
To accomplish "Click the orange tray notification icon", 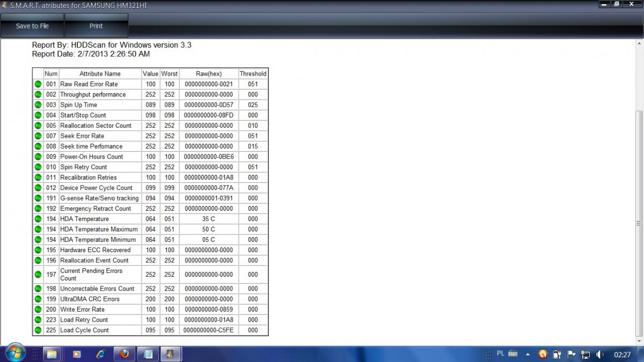I will pyautogui.click(x=543, y=354).
